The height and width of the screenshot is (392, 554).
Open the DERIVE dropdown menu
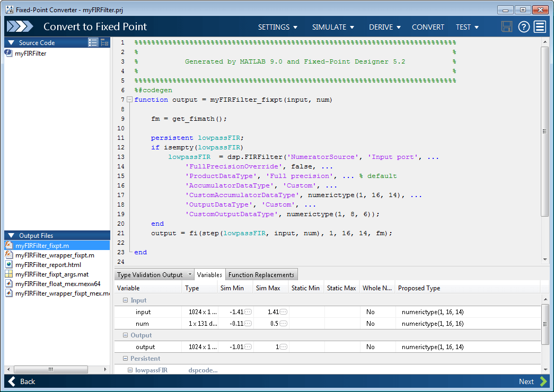[385, 27]
